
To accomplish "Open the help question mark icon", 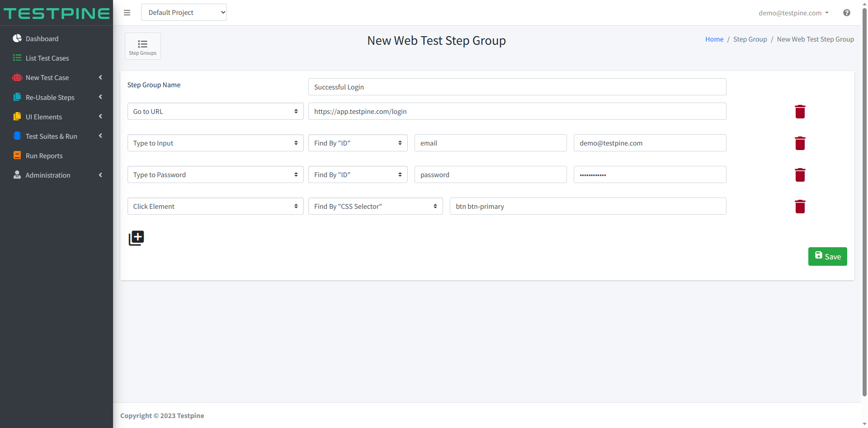I will (x=846, y=13).
